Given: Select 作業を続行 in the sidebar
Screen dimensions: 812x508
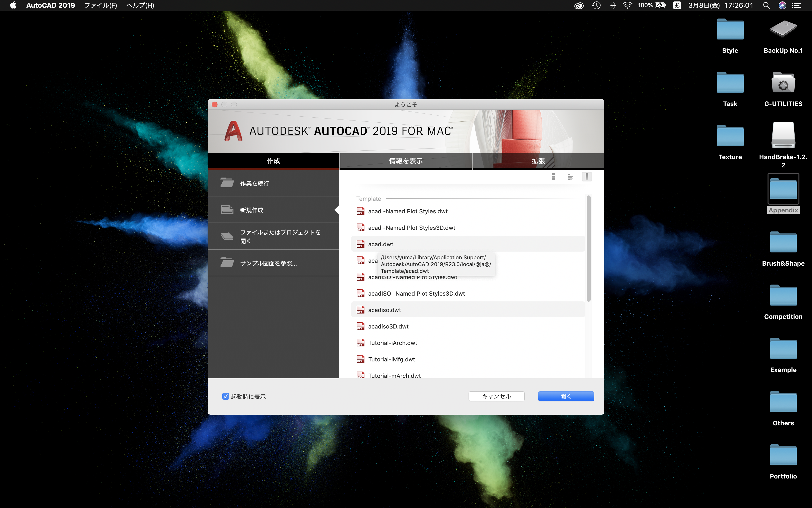Looking at the screenshot, I should click(x=274, y=183).
